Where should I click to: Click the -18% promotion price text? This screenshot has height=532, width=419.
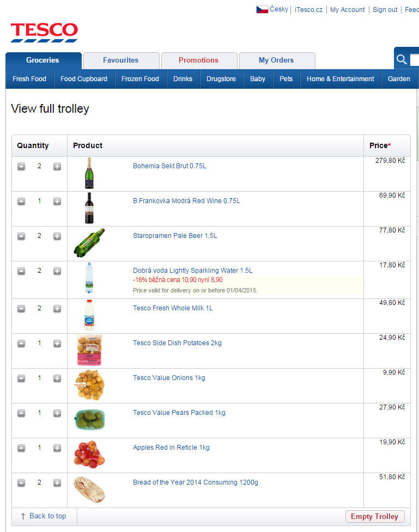pos(178,280)
